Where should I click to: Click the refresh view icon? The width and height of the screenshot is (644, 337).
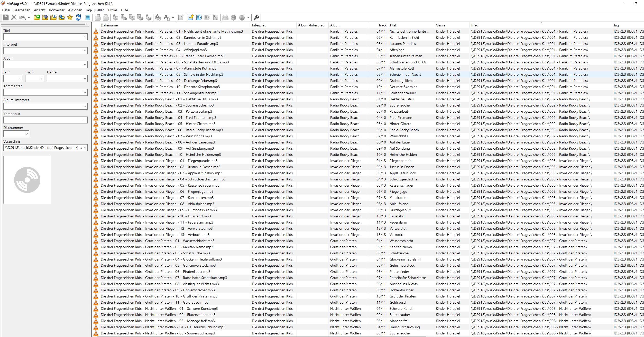(78, 17)
